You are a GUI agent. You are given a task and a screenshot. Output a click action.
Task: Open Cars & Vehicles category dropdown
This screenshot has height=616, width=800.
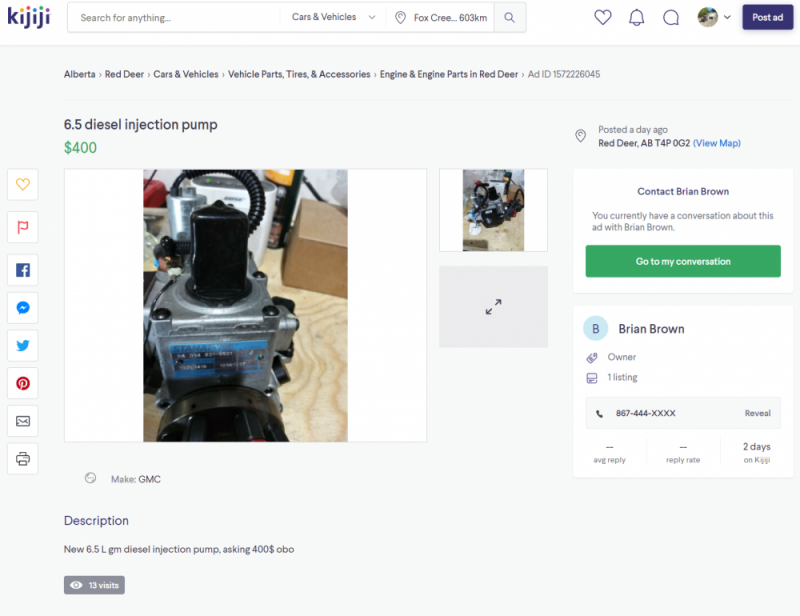coord(334,18)
